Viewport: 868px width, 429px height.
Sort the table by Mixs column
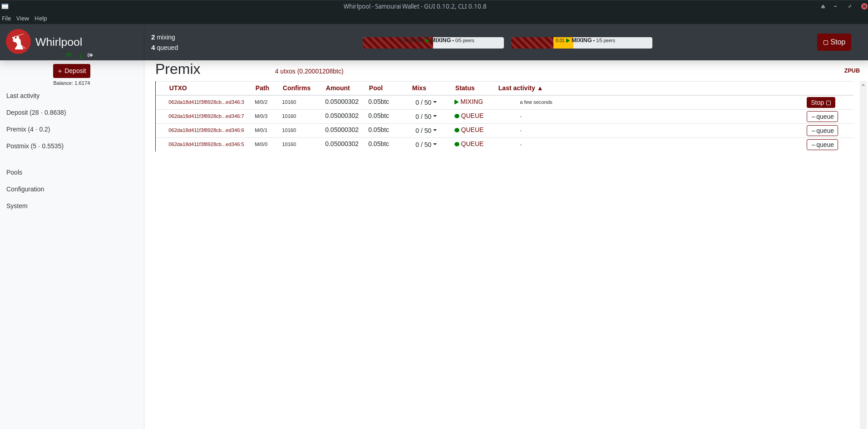pos(419,88)
